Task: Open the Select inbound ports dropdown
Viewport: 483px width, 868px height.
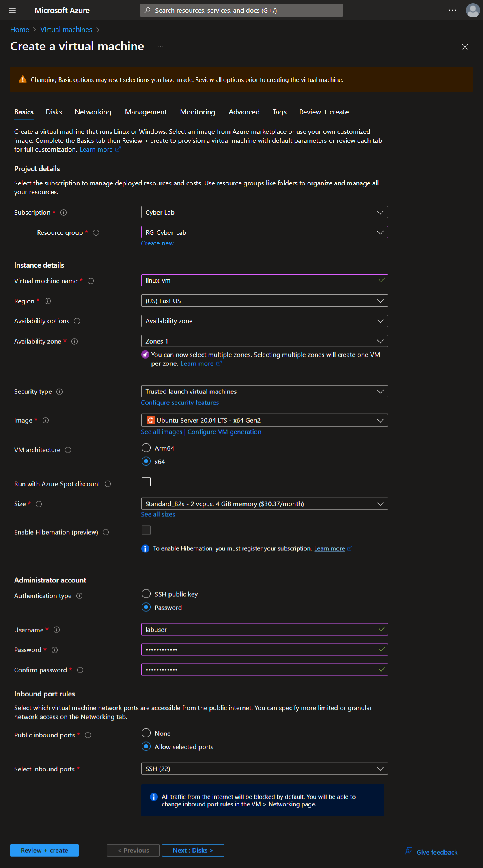Action: [264, 769]
